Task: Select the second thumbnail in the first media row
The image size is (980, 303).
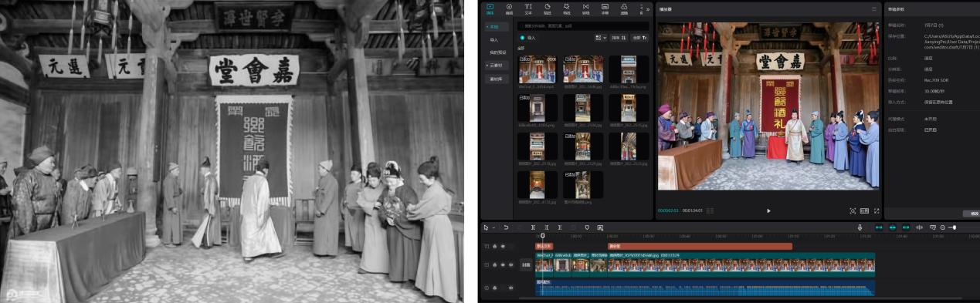Action: coord(583,69)
